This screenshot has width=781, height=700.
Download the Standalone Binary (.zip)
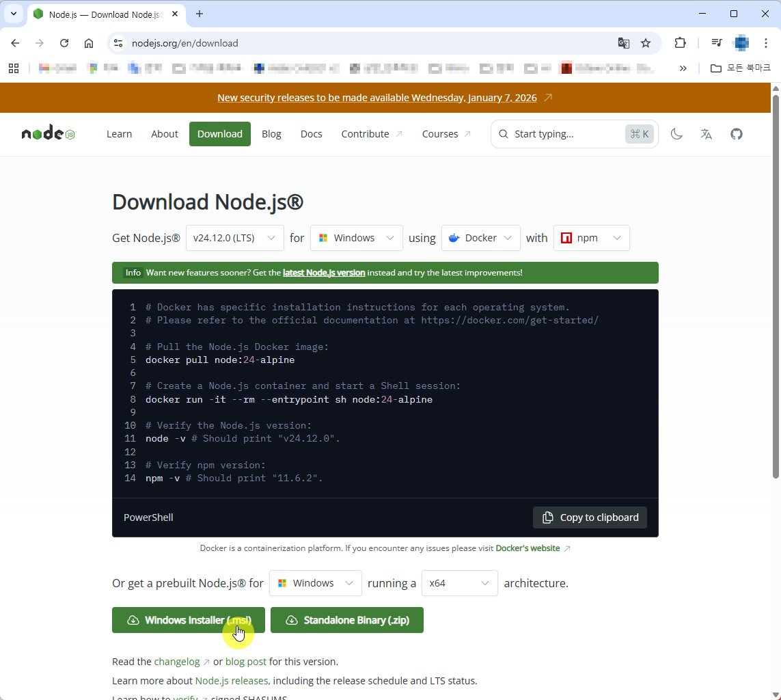346,620
